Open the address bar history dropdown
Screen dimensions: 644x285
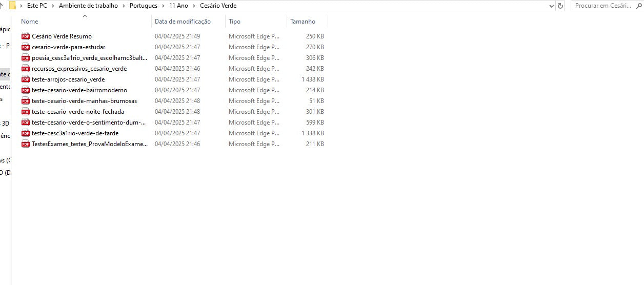coord(552,6)
